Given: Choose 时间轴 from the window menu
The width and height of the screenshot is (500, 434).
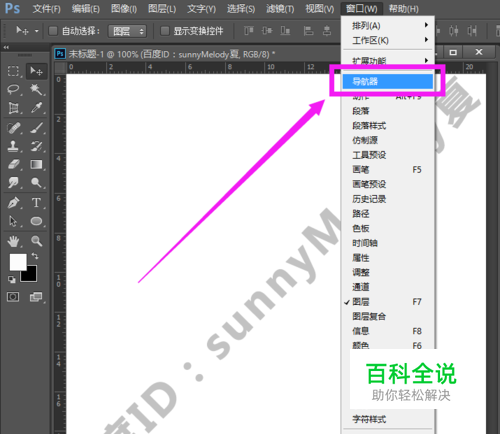Looking at the screenshot, I should (x=388, y=243).
